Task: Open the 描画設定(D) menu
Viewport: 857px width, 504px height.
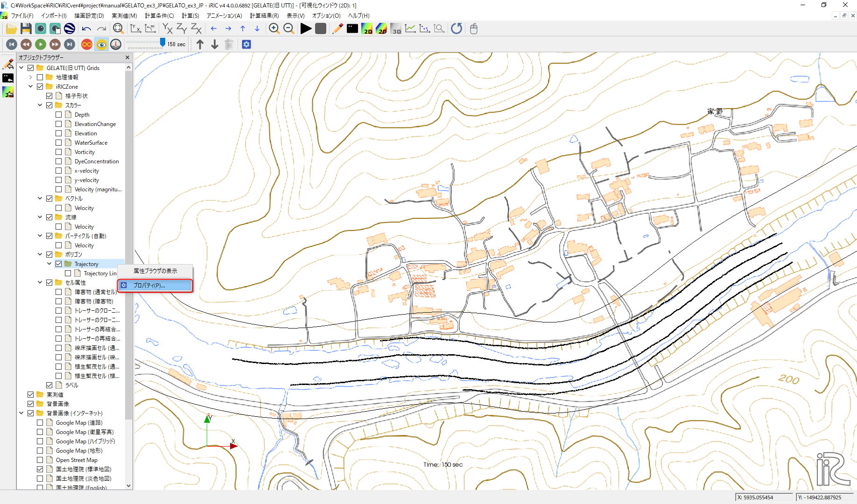Action: point(89,15)
